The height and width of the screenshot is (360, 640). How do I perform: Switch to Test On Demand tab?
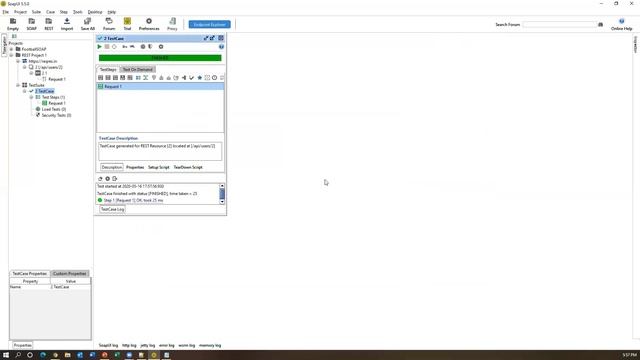(138, 69)
